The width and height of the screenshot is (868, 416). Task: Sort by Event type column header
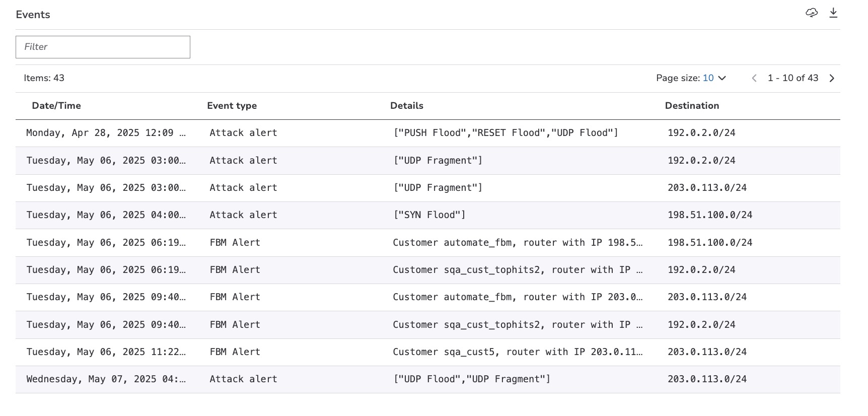(232, 106)
